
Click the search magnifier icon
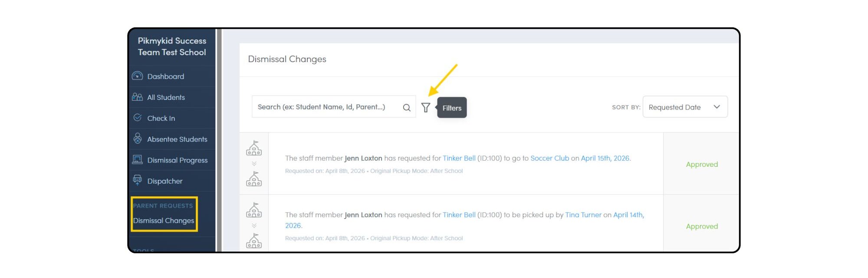tap(407, 108)
